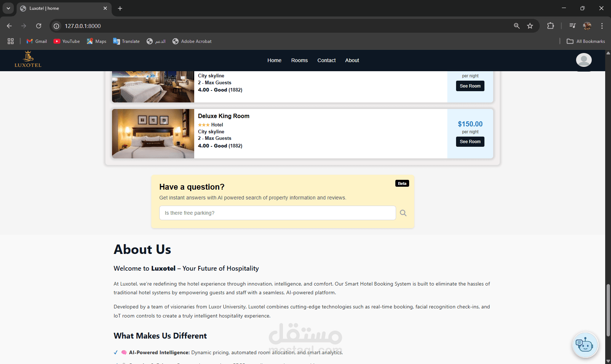This screenshot has height=364, width=611.
Task: Select the Luxotel | home tab
Action: [x=64, y=8]
